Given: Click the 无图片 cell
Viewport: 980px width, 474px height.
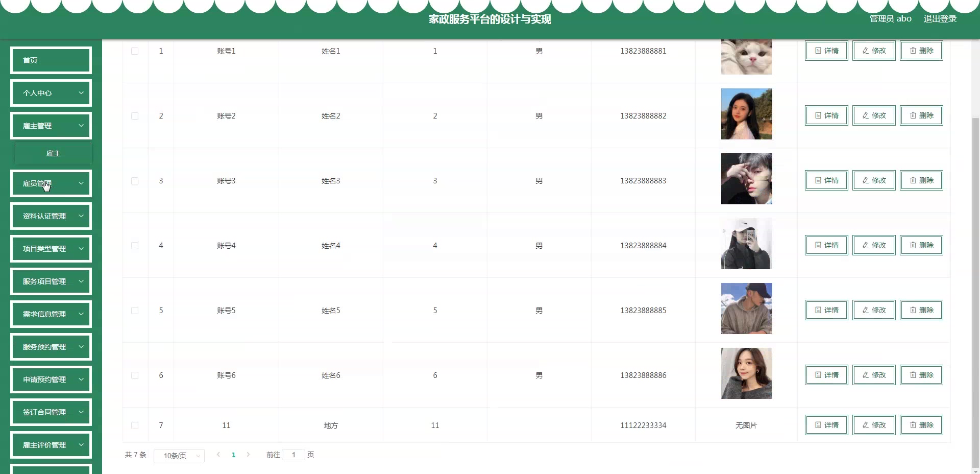Looking at the screenshot, I should tap(746, 425).
